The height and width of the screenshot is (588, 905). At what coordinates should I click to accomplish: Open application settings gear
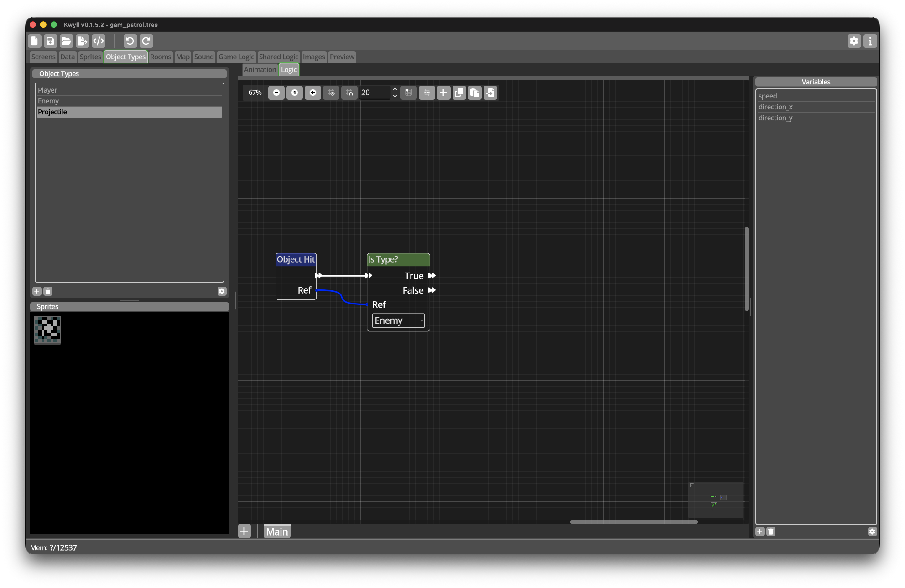point(854,41)
